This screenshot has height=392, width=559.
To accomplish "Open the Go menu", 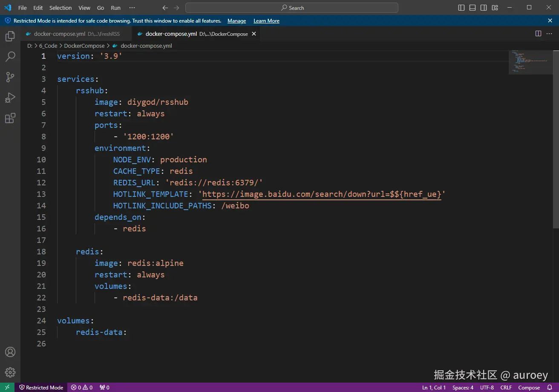I will click(101, 8).
